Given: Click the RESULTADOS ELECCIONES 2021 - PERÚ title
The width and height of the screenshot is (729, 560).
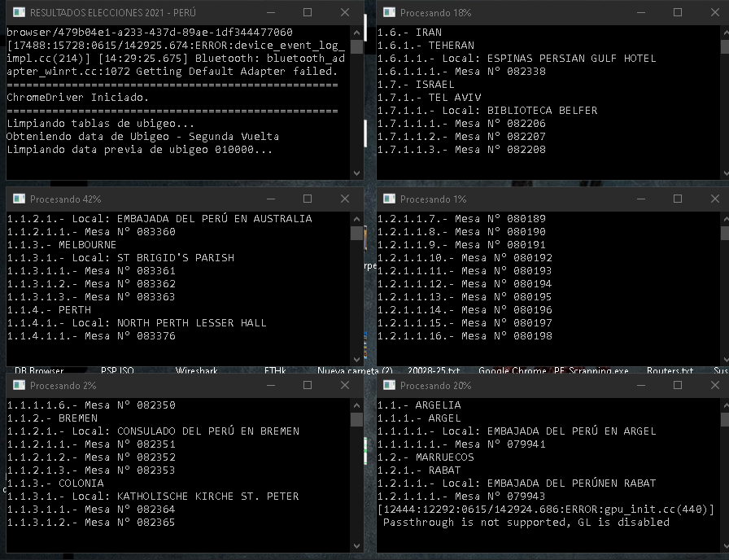Looking at the screenshot, I should click(113, 13).
